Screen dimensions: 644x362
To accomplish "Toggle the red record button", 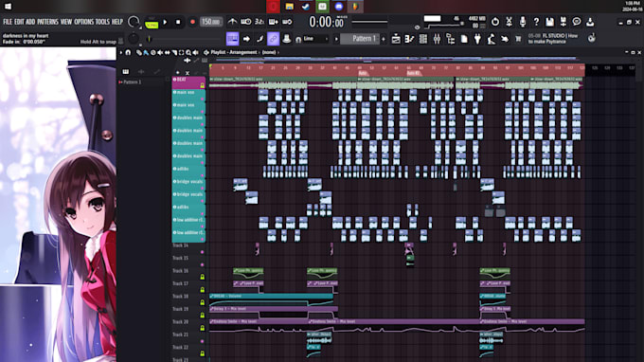I will 192,22.
